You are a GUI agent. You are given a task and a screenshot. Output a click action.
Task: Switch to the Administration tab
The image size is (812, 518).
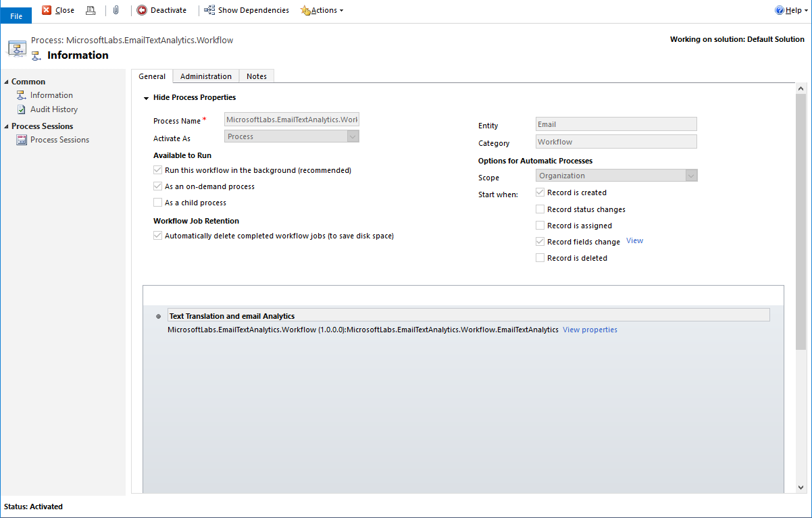click(x=206, y=76)
